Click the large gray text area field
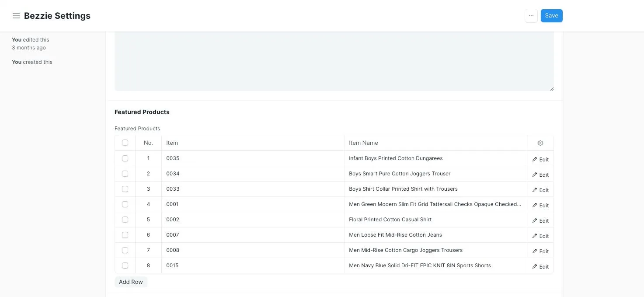 [334, 61]
